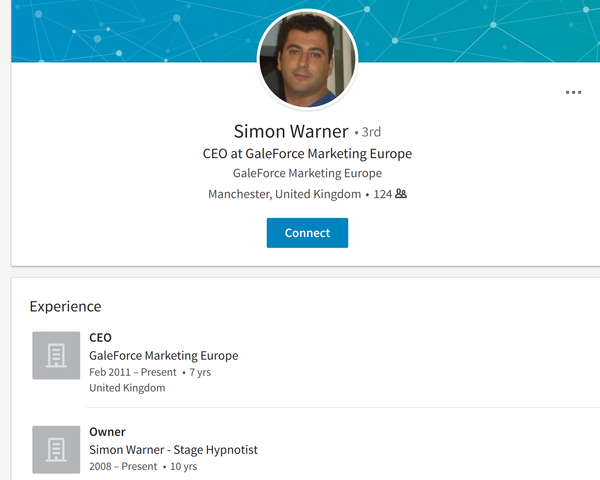Click the blue Connect button
This screenshot has width=600, height=480.
[307, 233]
